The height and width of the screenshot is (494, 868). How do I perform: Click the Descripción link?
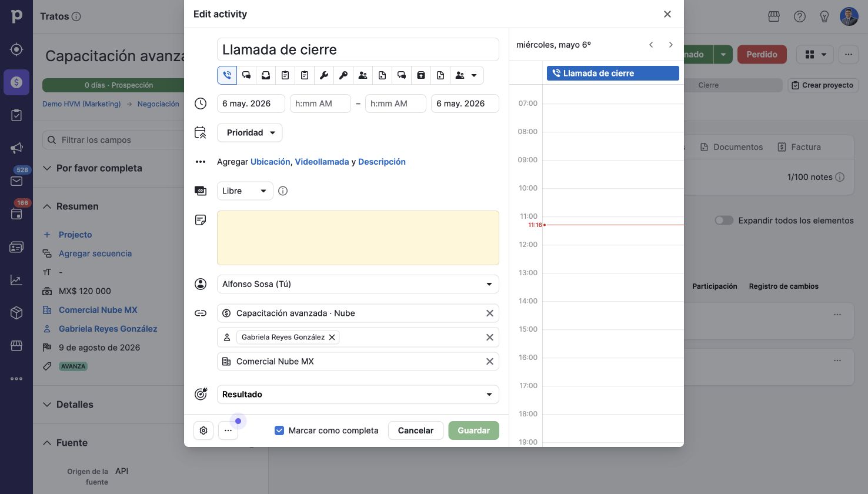382,162
